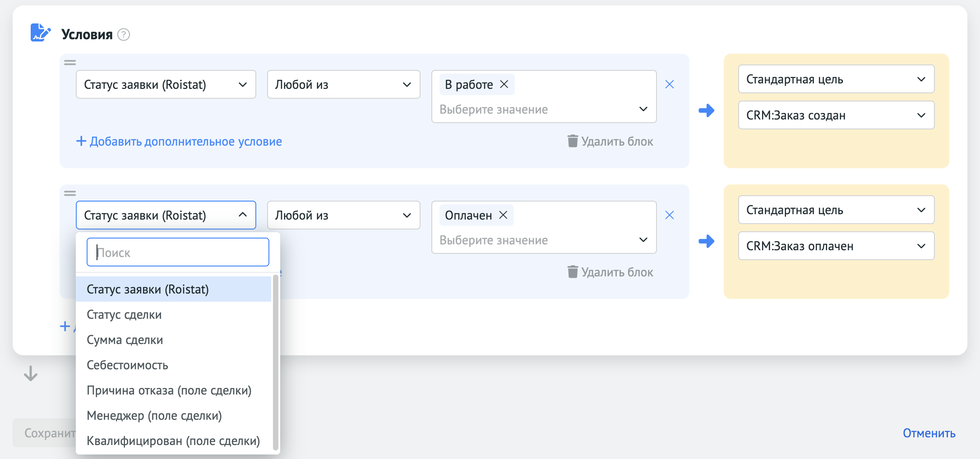The width and height of the screenshot is (980, 459).
Task: Click trash icon 'Удалить блок' in first block
Action: coord(573,141)
